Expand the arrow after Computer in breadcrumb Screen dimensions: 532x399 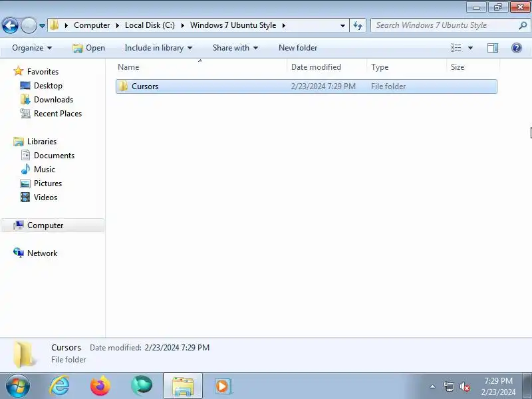click(118, 25)
